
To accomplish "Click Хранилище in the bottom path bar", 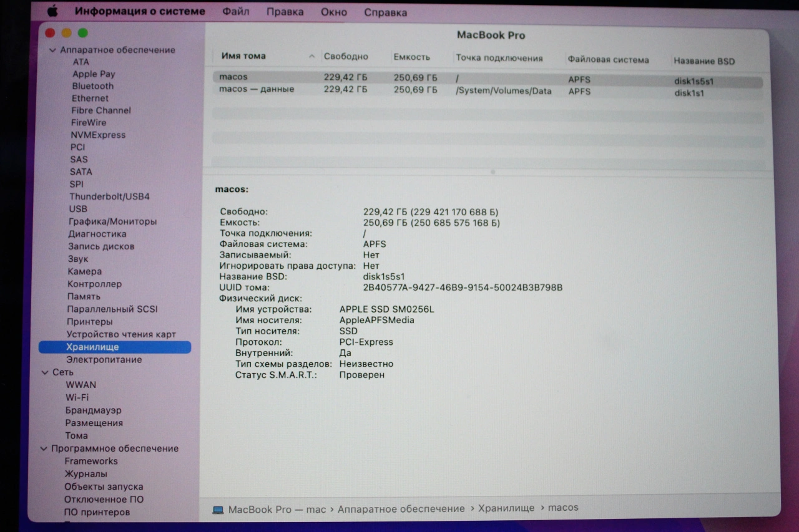I will [x=506, y=508].
